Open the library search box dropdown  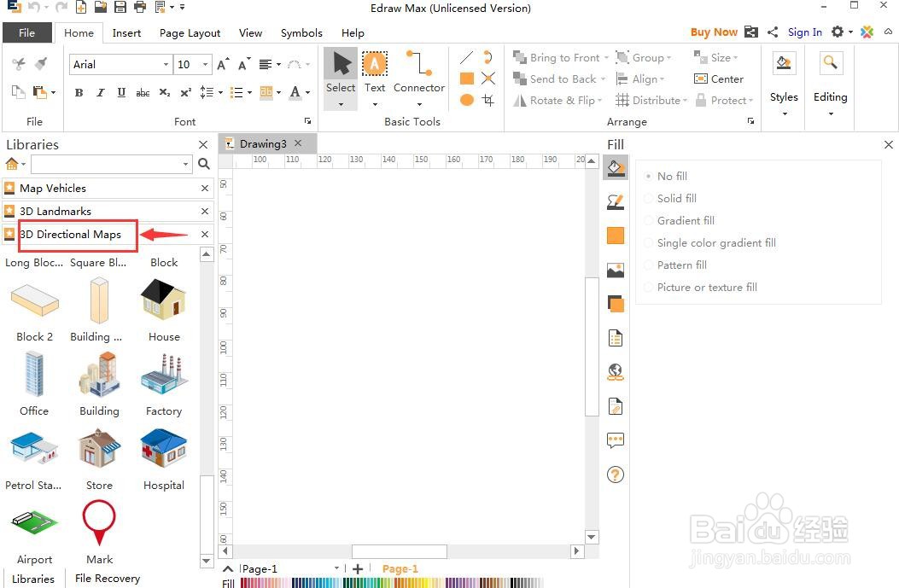[186, 164]
